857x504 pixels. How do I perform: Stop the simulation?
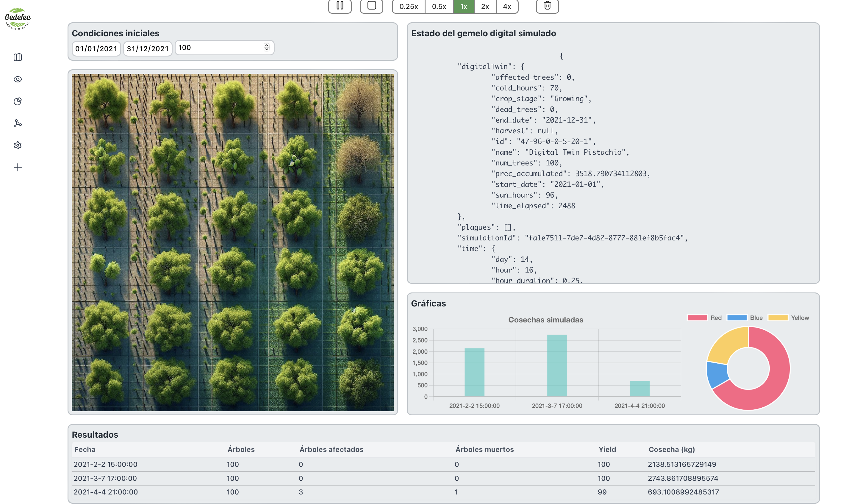[371, 6]
